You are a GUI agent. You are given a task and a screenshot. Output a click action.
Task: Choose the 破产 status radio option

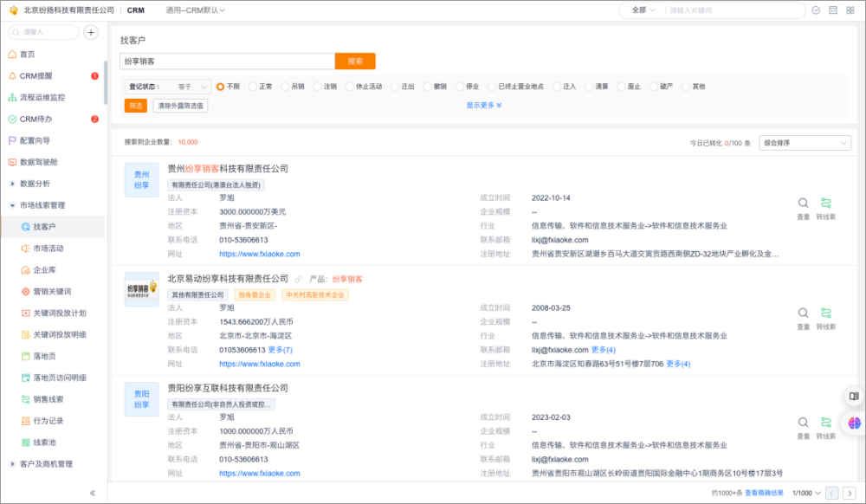[654, 87]
